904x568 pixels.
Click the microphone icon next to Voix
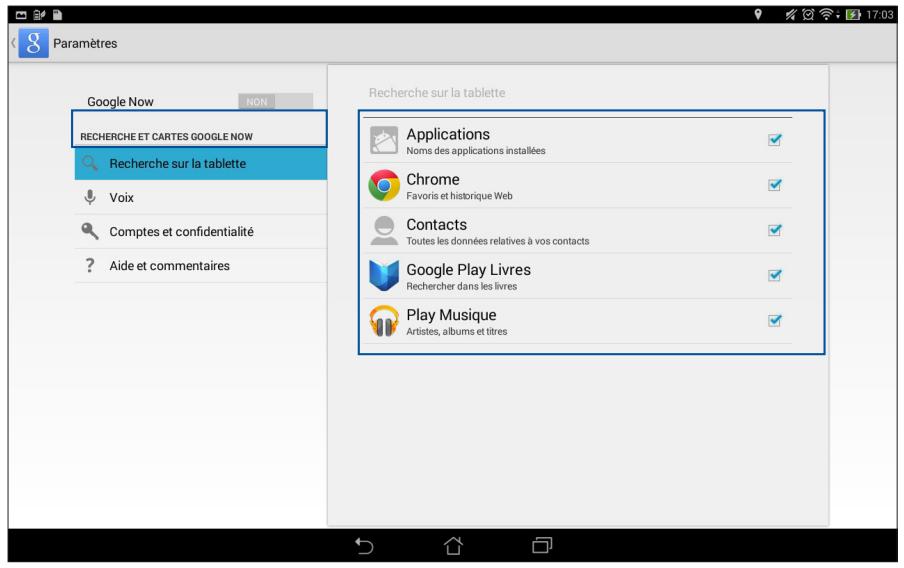click(x=90, y=197)
